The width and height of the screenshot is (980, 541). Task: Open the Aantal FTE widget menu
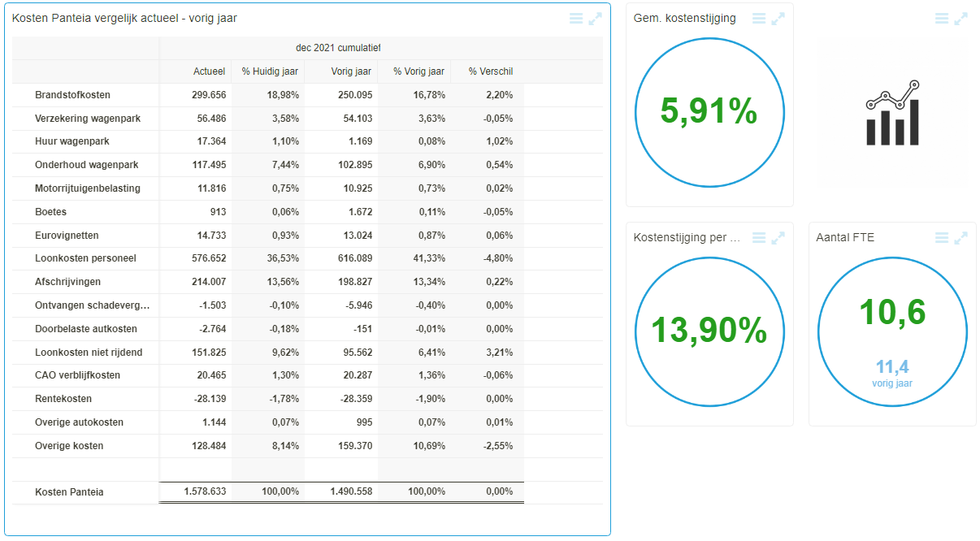[942, 237]
